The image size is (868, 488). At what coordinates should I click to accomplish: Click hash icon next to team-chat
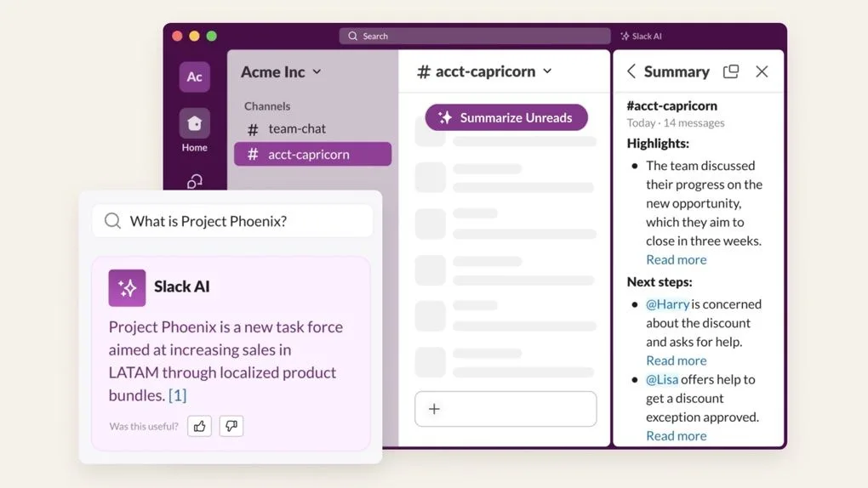(x=253, y=129)
